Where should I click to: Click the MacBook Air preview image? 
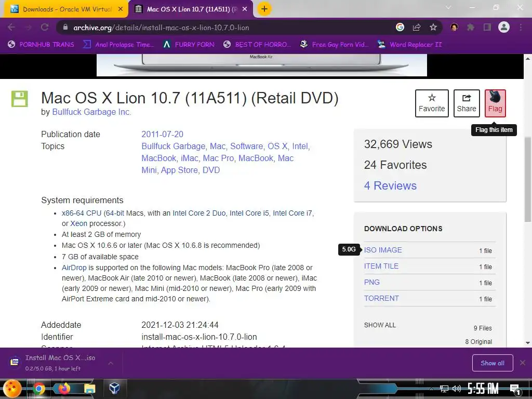[x=262, y=65]
